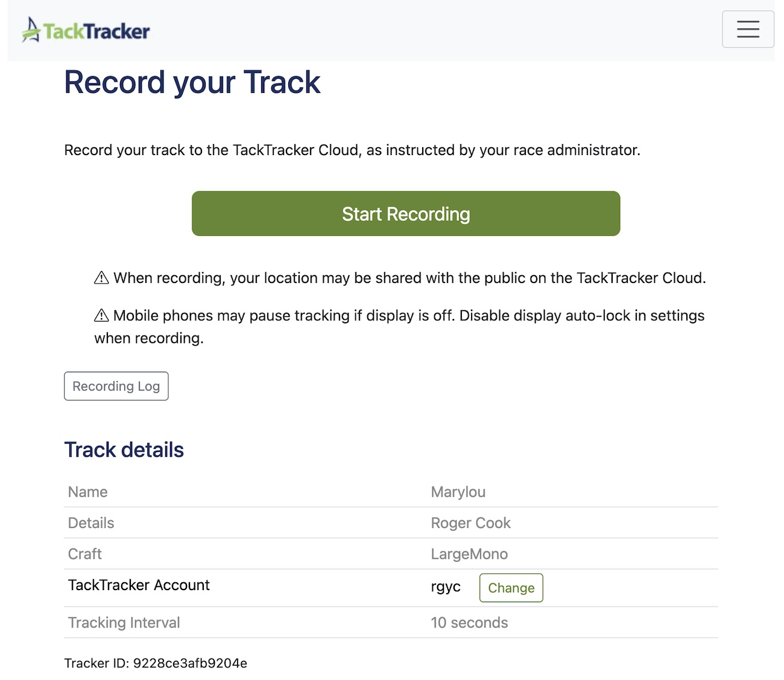The height and width of the screenshot is (680, 784).
Task: Click the Track details heading
Action: pos(124,450)
